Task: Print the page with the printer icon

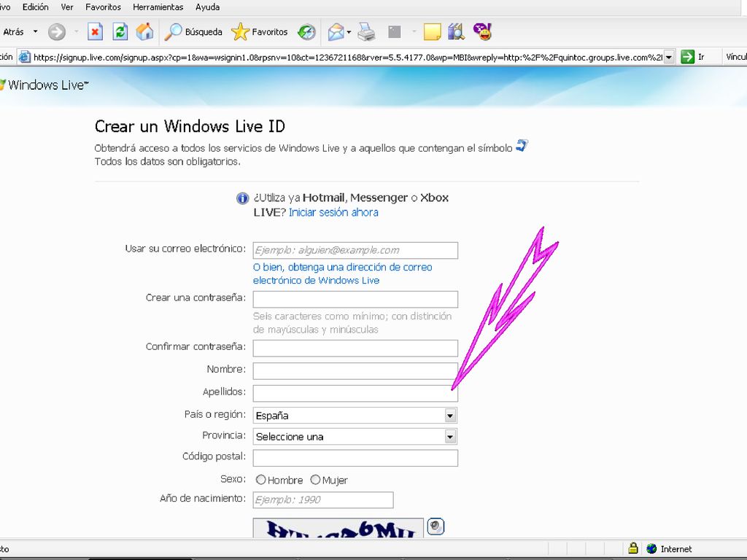Action: [x=366, y=32]
